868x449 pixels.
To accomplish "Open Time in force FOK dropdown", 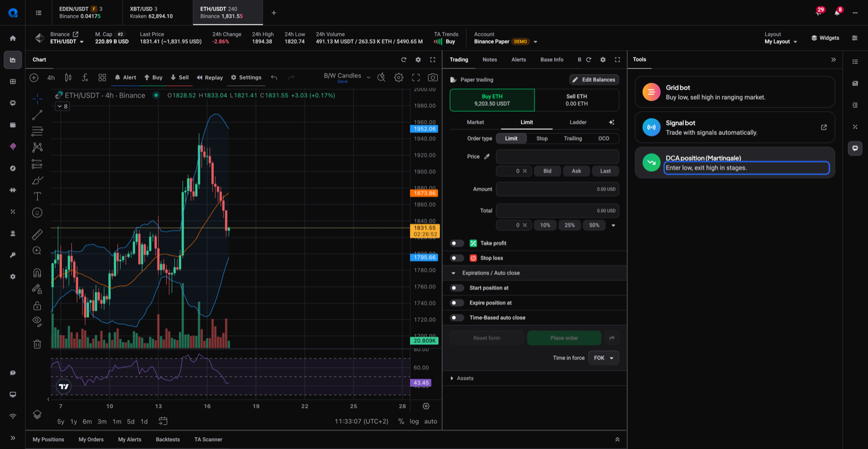I will click(x=603, y=358).
